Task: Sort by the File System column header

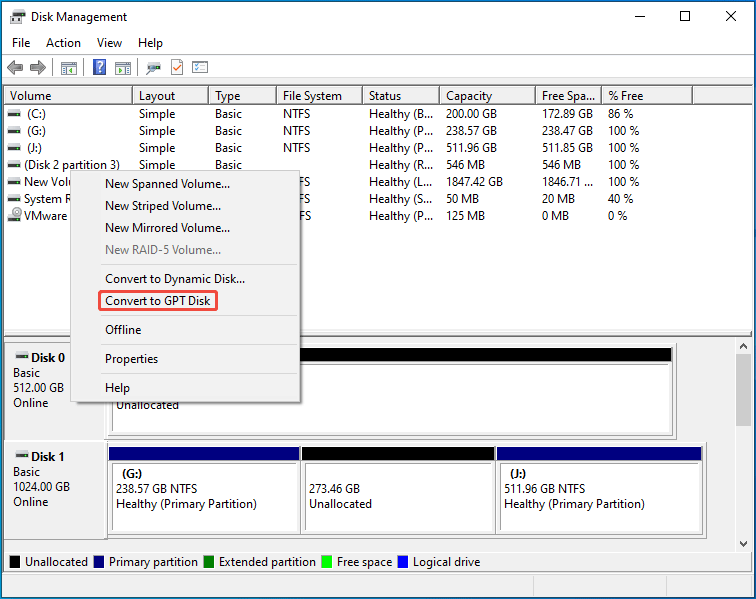Action: click(x=320, y=95)
